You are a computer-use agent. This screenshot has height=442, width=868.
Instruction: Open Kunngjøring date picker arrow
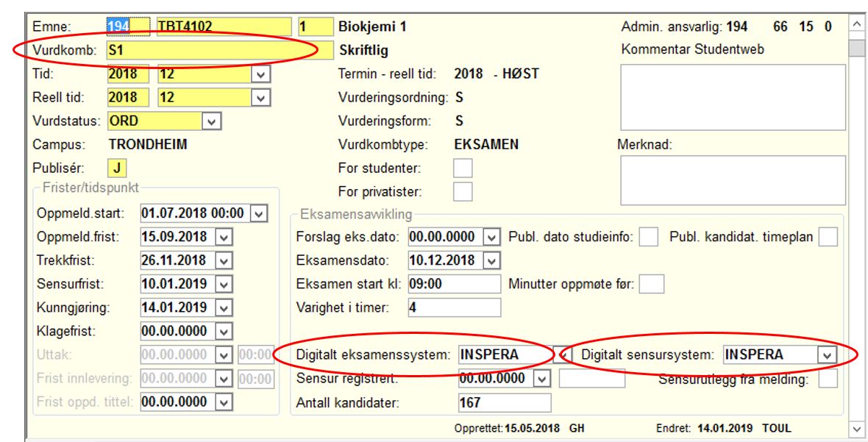point(223,307)
